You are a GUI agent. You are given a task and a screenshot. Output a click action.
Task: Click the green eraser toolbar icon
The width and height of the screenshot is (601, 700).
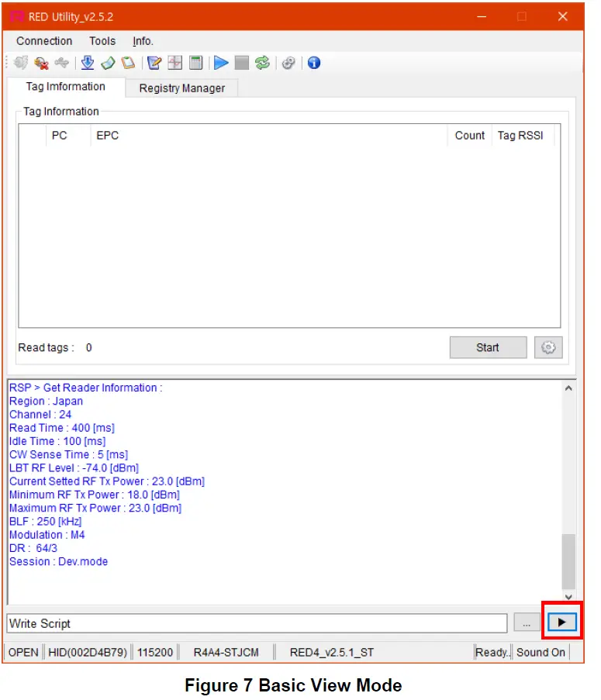point(108,63)
